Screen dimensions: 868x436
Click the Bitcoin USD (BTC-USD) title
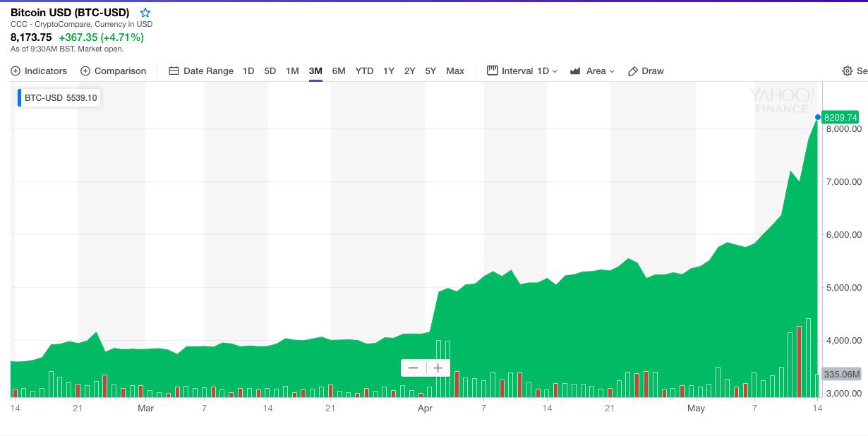click(x=70, y=13)
